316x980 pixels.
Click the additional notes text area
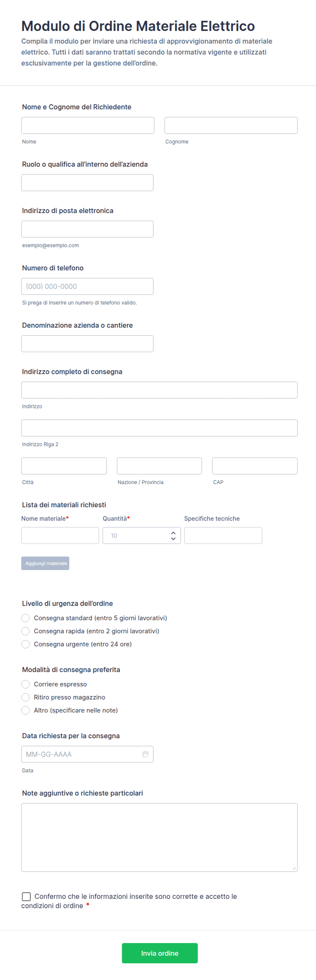[x=159, y=837]
